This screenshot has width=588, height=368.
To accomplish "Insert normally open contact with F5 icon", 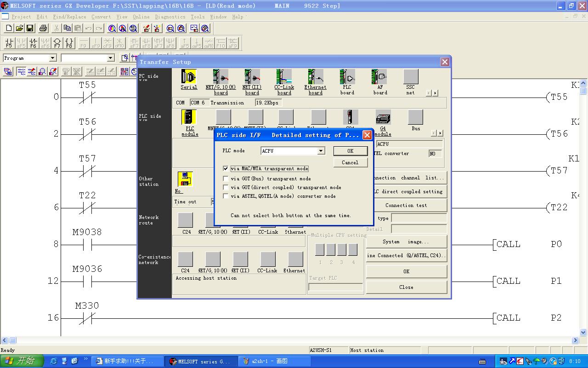I will (9, 43).
